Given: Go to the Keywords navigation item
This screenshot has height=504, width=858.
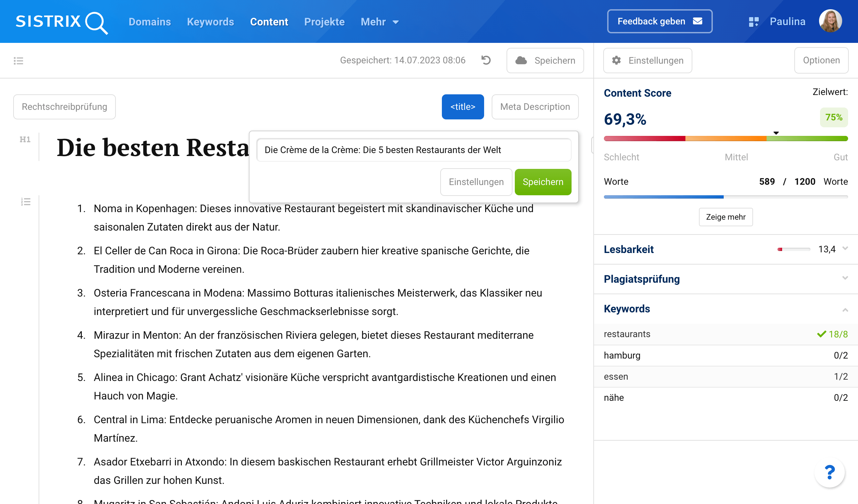Looking at the screenshot, I should pyautogui.click(x=211, y=22).
